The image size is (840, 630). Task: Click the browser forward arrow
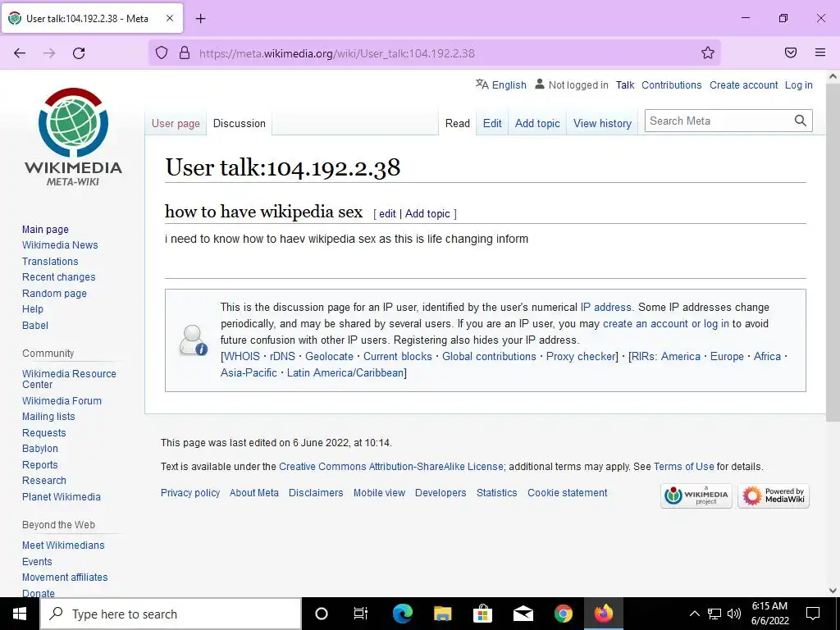click(49, 52)
